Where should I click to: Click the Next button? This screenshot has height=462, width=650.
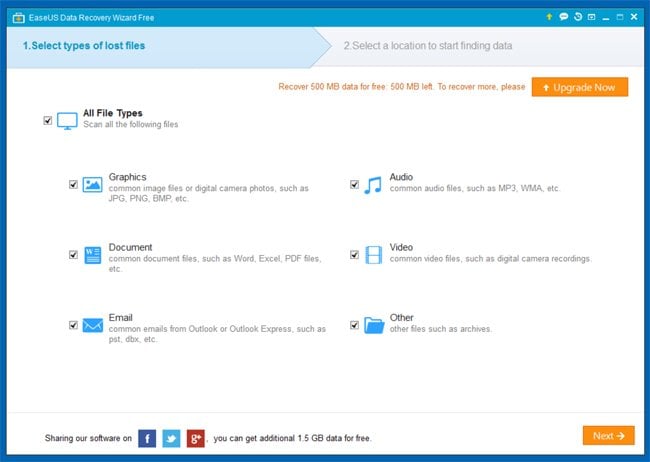[x=609, y=436]
